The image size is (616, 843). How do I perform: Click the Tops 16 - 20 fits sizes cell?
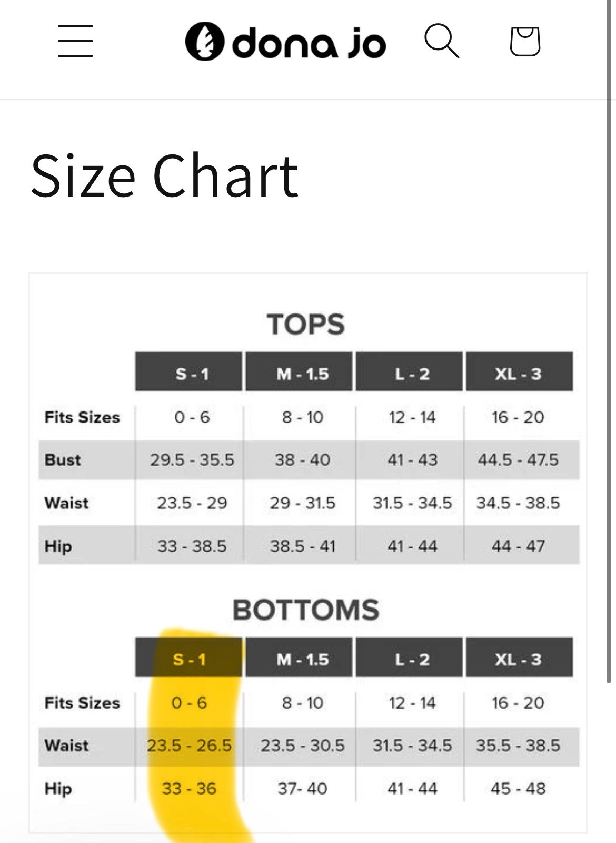518,417
